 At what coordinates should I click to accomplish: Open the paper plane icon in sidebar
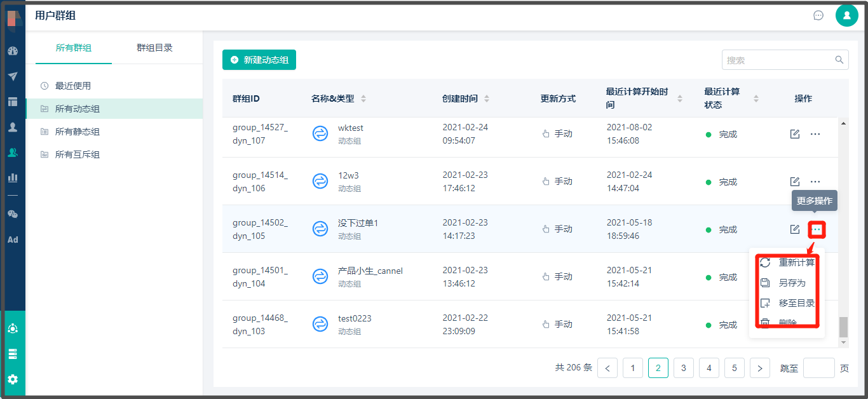13,76
